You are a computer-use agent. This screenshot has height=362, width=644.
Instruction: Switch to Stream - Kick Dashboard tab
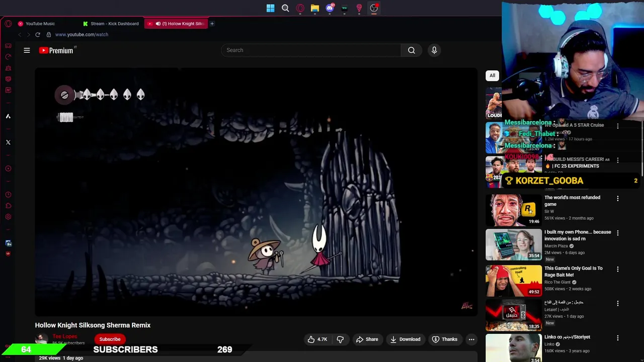point(111,24)
